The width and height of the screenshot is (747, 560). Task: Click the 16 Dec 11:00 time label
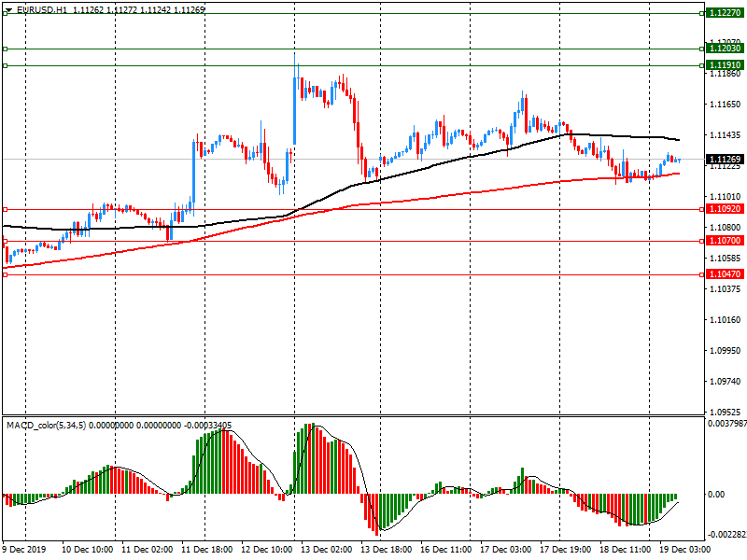446,550
